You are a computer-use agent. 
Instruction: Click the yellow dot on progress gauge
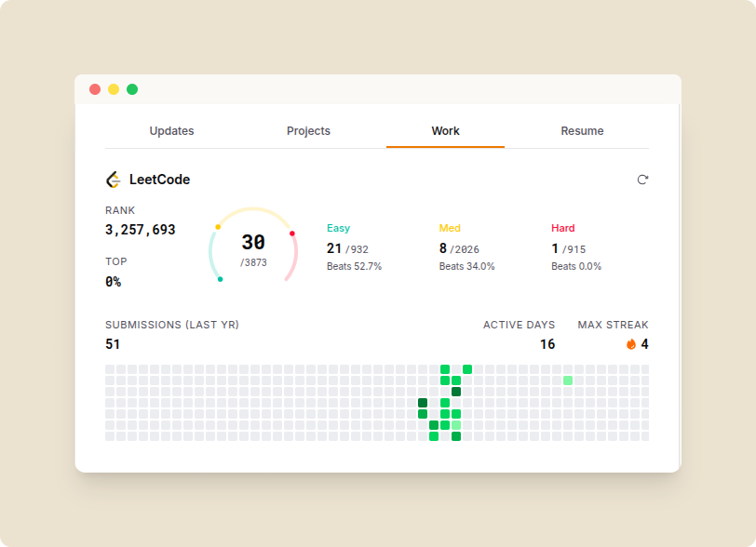[x=218, y=227]
